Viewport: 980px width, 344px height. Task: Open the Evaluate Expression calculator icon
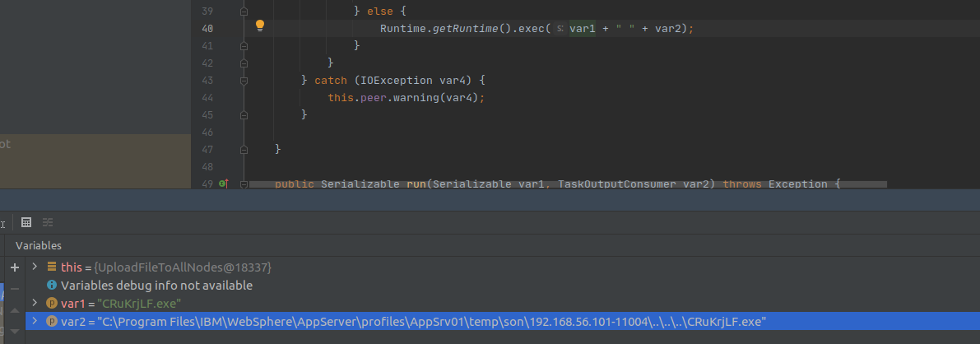click(x=26, y=222)
